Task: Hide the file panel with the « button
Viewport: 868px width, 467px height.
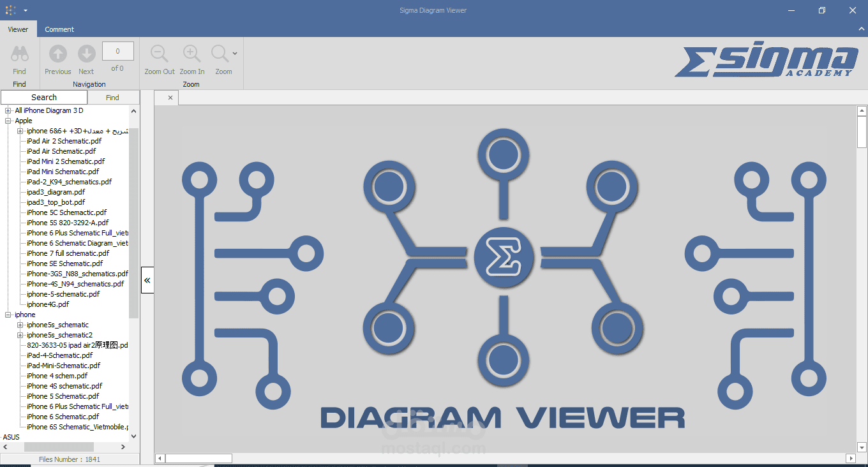Action: pos(147,280)
